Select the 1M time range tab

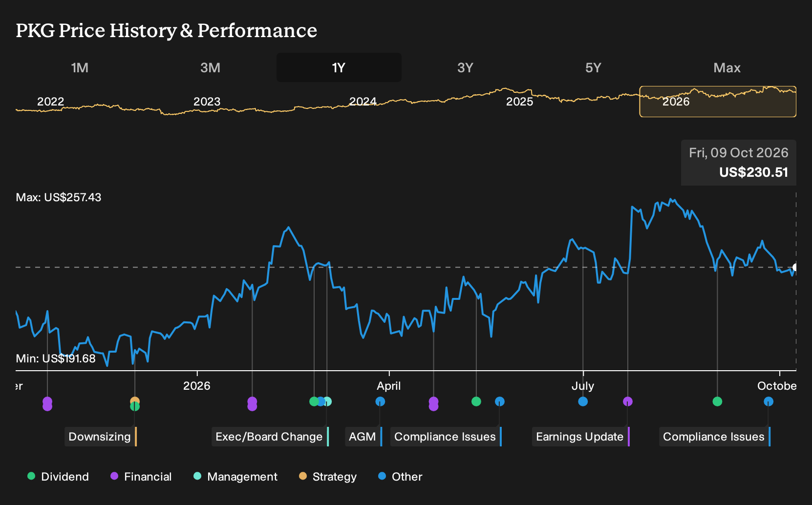point(80,67)
